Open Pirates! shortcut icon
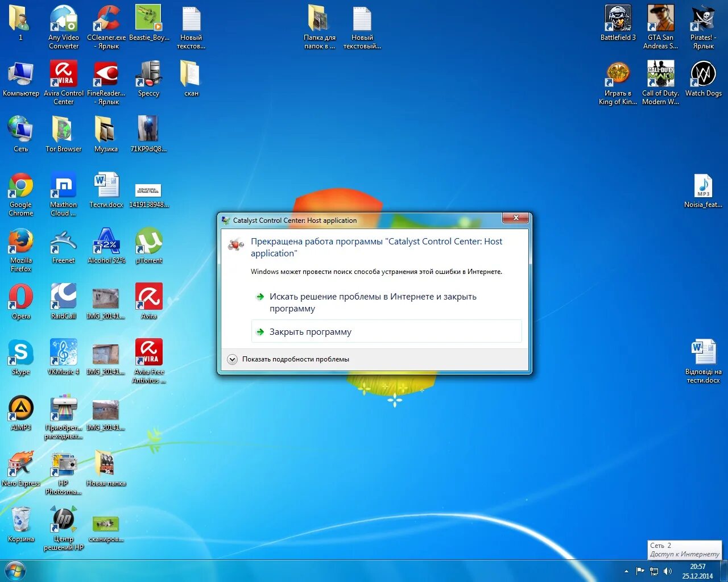 (704, 27)
